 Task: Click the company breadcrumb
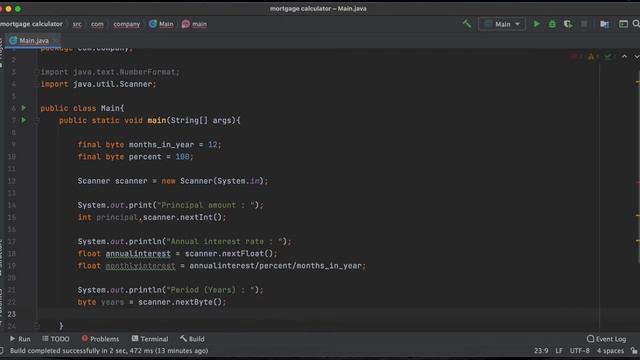coord(127,24)
